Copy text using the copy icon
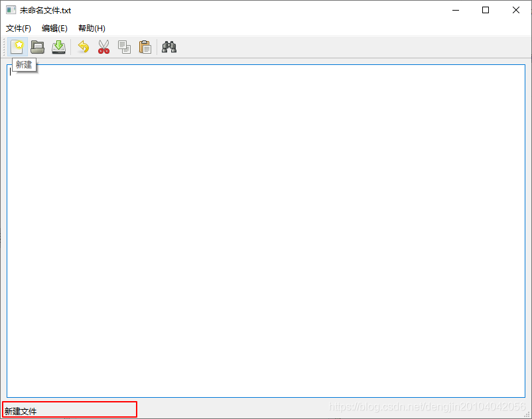532x419 pixels. coord(124,47)
